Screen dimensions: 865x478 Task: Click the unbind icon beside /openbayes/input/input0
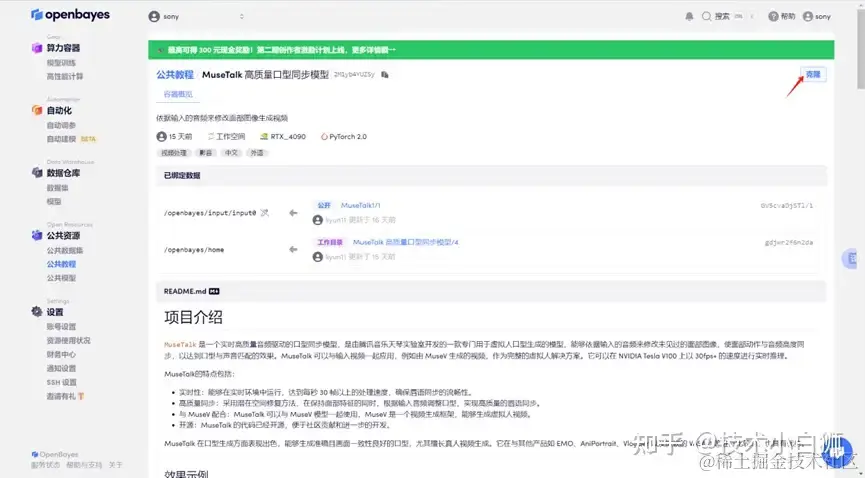pyautogui.click(x=265, y=213)
